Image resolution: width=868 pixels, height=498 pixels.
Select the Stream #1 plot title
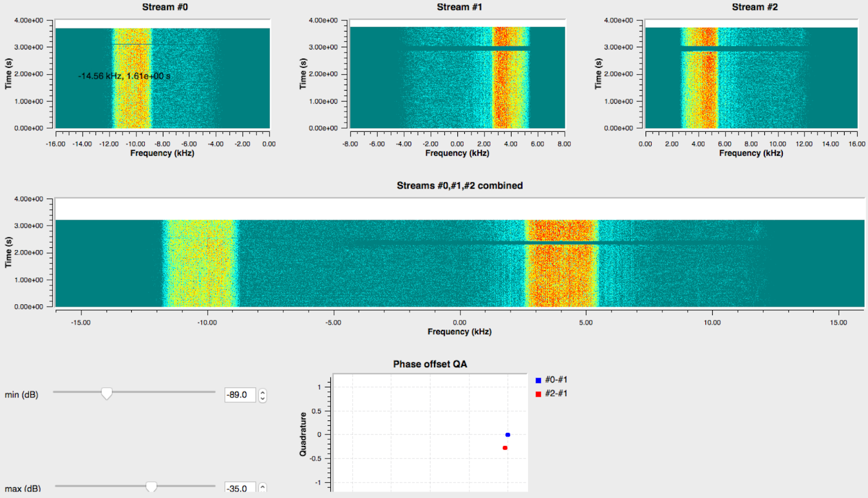[461, 7]
